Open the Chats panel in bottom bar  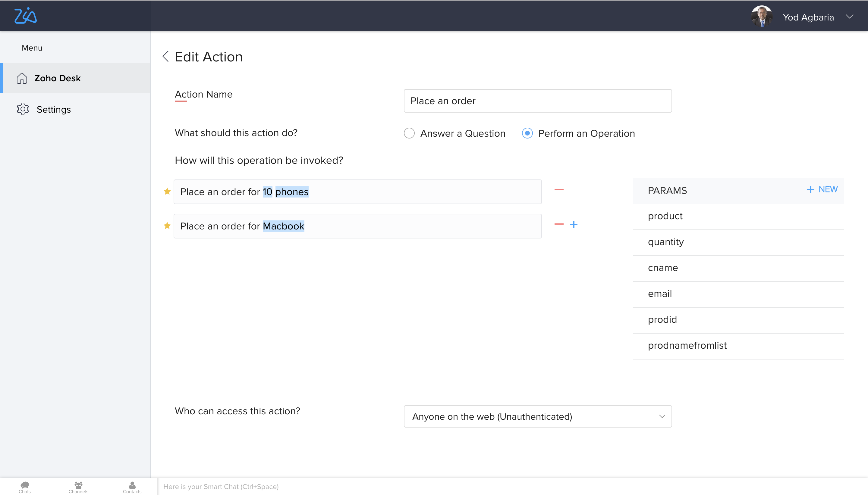pos(24,487)
